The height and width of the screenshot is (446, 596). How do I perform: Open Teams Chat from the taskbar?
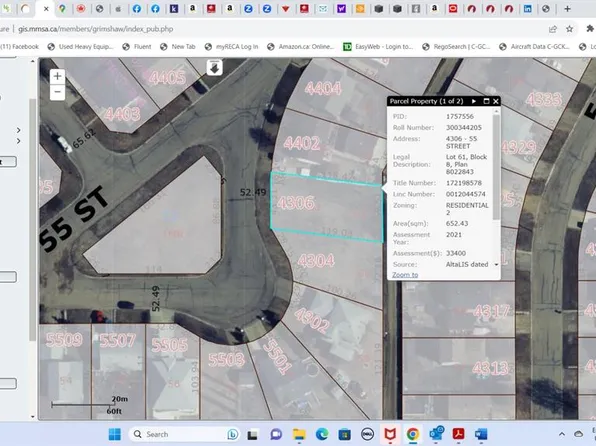[x=276, y=434]
